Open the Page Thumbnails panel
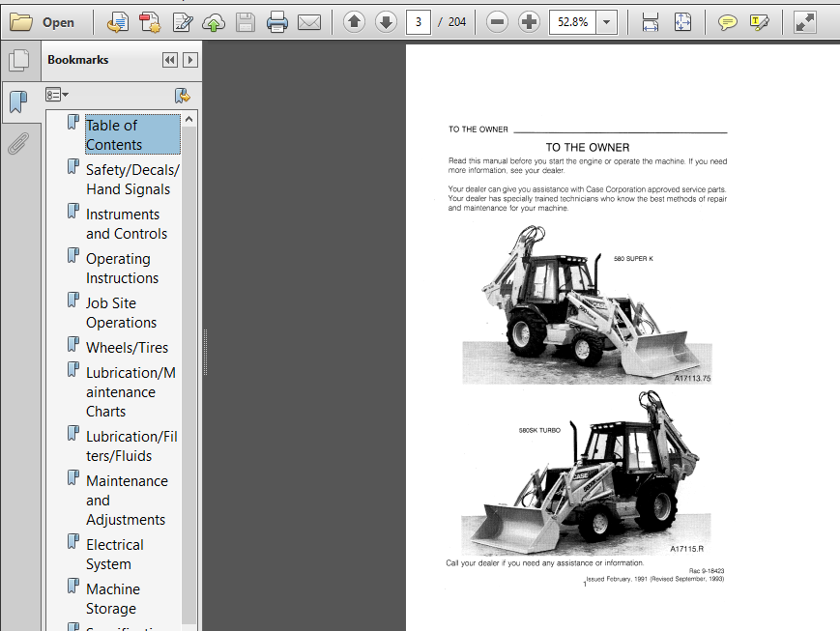Image resolution: width=840 pixels, height=631 pixels. click(19, 60)
